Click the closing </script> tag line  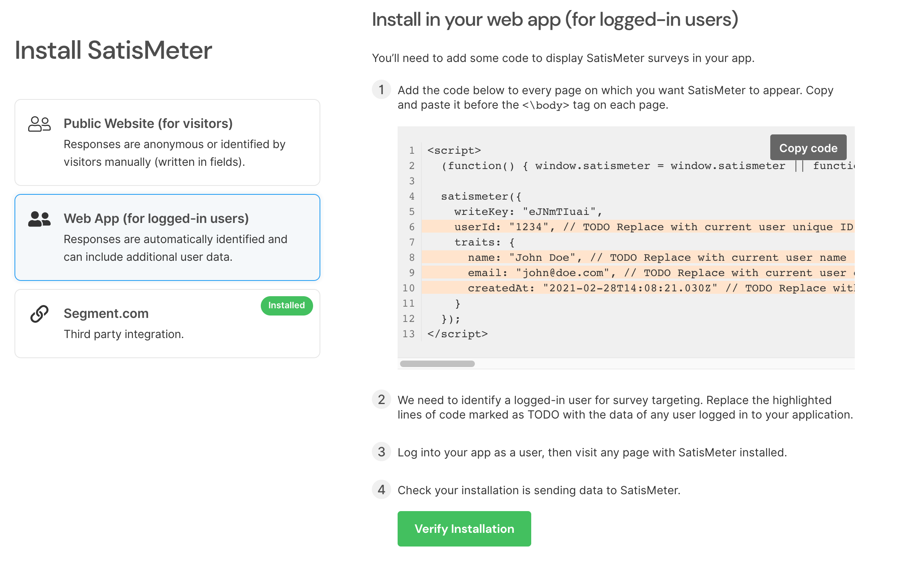pos(458,334)
